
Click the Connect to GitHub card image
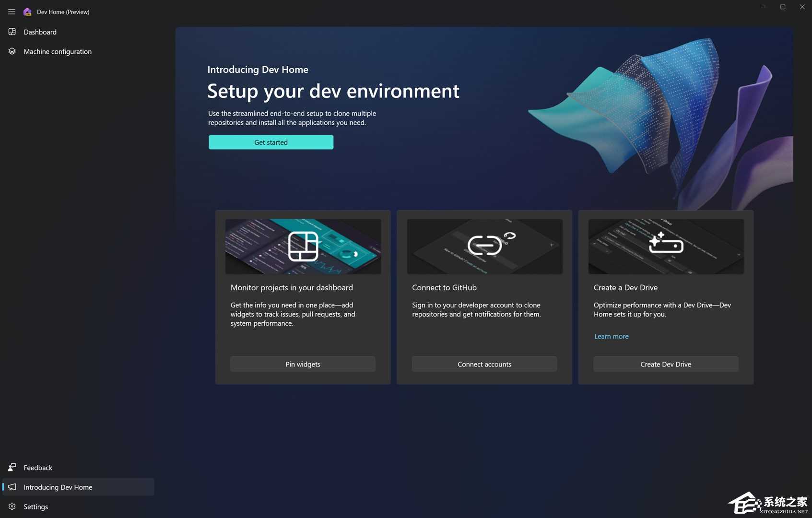coord(484,247)
